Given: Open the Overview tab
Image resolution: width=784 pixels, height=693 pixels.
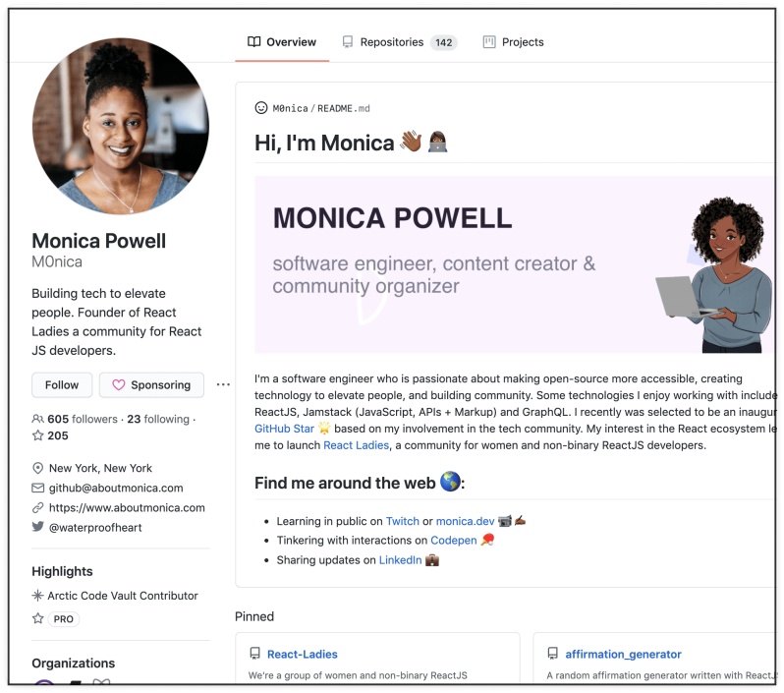Looking at the screenshot, I should pos(282,42).
